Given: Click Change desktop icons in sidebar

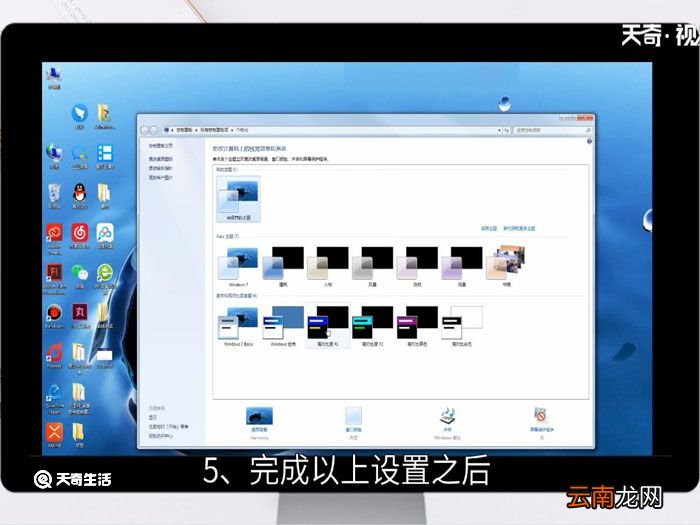Looking at the screenshot, I should tap(161, 159).
